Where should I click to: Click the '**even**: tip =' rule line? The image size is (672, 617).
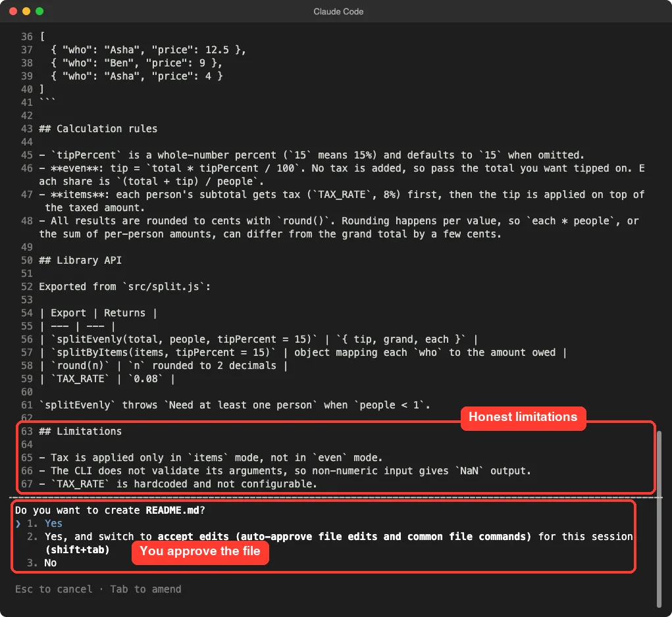342,175
